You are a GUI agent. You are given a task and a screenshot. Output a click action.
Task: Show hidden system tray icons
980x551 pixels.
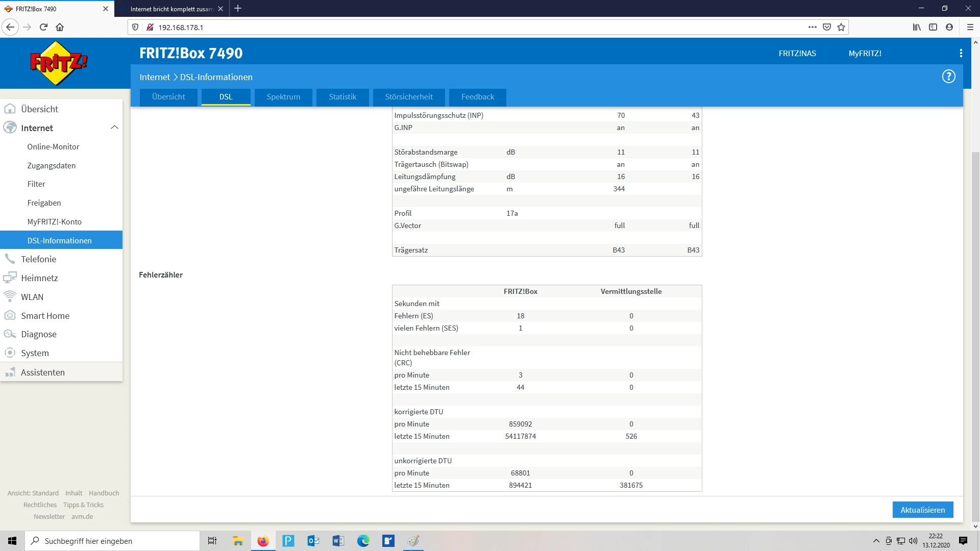click(x=876, y=541)
